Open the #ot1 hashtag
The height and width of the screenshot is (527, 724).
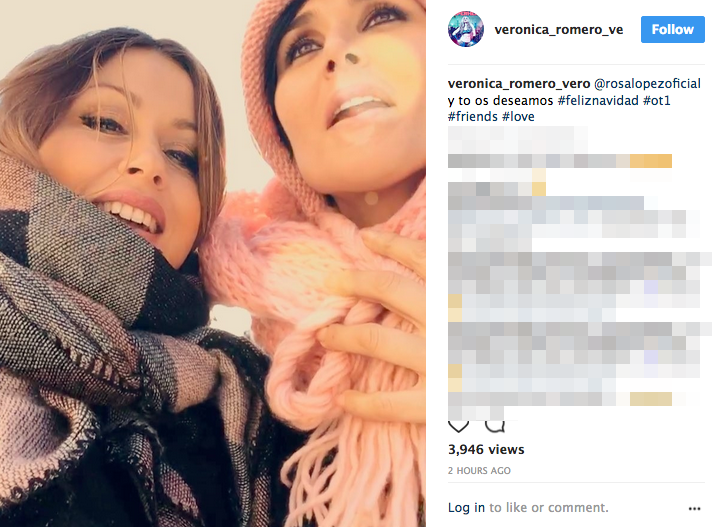point(657,100)
